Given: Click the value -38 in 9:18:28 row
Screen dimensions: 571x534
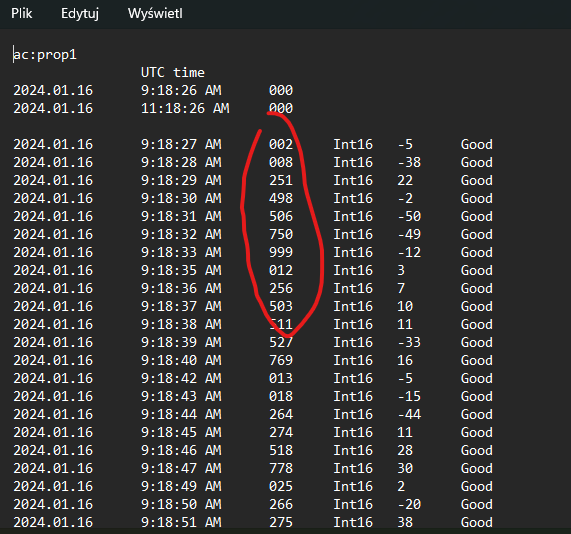Looking at the screenshot, I should [409, 162].
